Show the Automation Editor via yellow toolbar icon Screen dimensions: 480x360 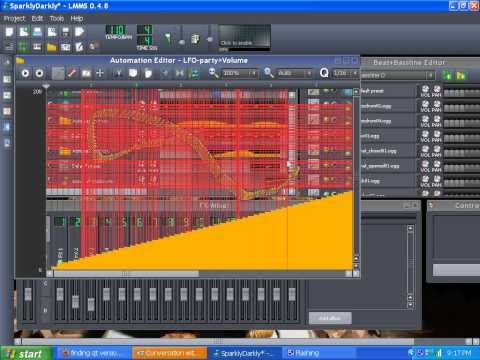51,47
